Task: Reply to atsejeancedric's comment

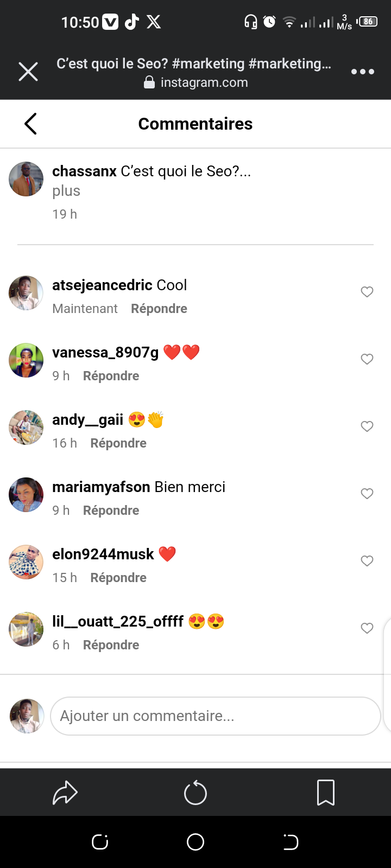Action: tap(159, 309)
